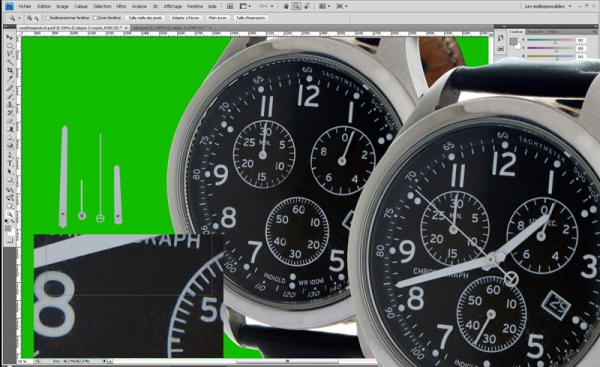Select the History Brush tool
Image resolution: width=600 pixels, height=367 pixels.
(10, 113)
